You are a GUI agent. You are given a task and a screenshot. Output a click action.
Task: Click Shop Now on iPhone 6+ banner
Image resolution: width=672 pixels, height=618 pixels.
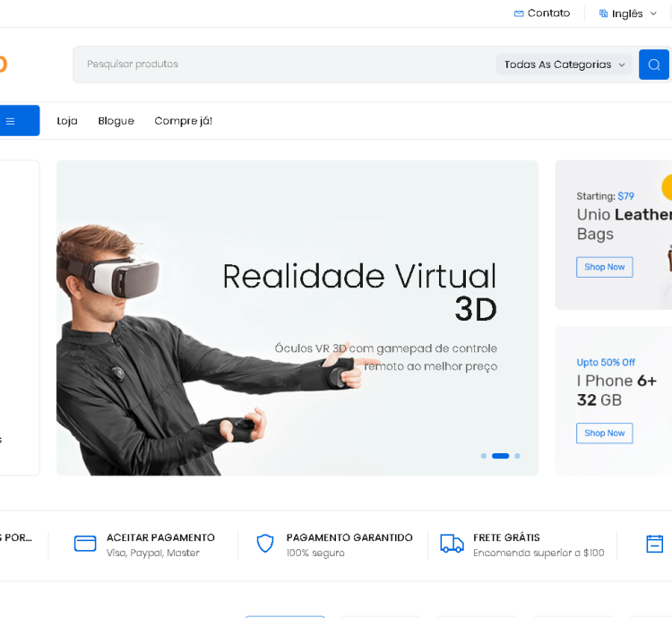click(604, 433)
